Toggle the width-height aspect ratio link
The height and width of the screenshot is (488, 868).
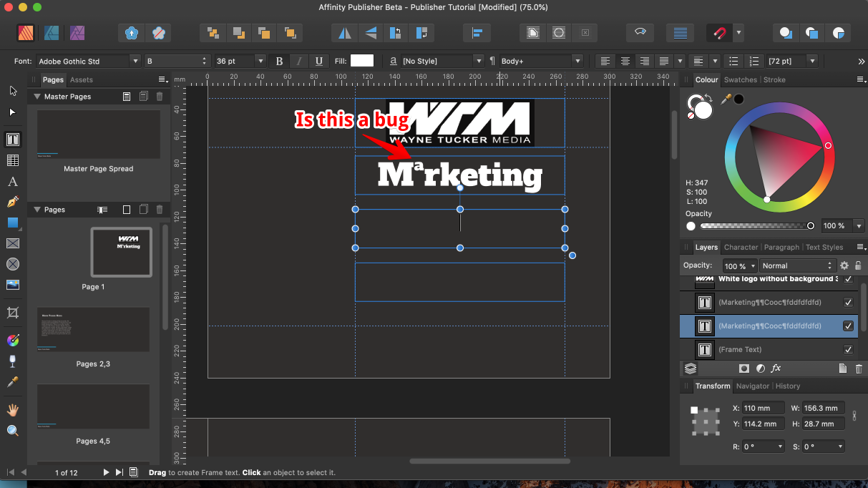click(854, 416)
